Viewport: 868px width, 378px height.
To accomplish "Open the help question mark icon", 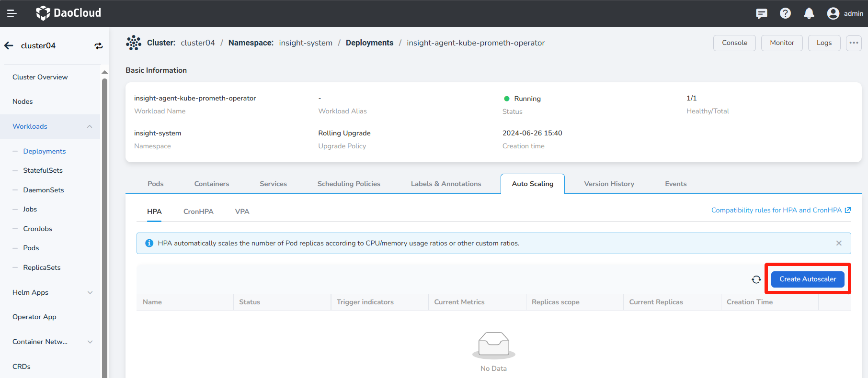I will point(785,13).
